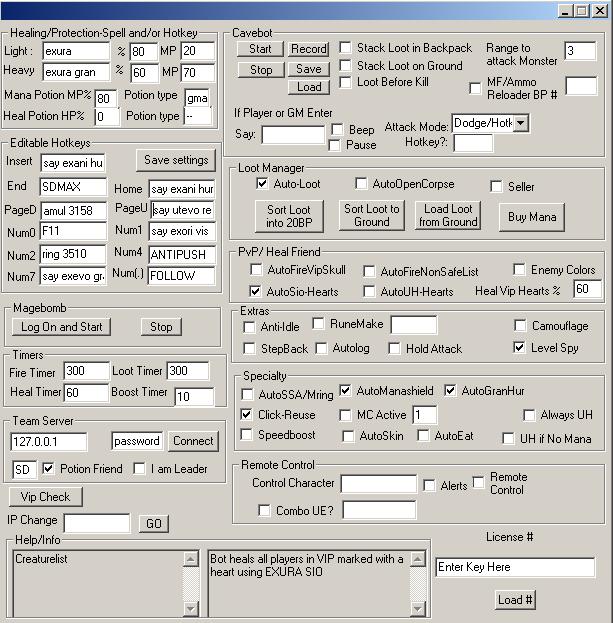Load Cavebot waypoints

pyautogui.click(x=309, y=87)
